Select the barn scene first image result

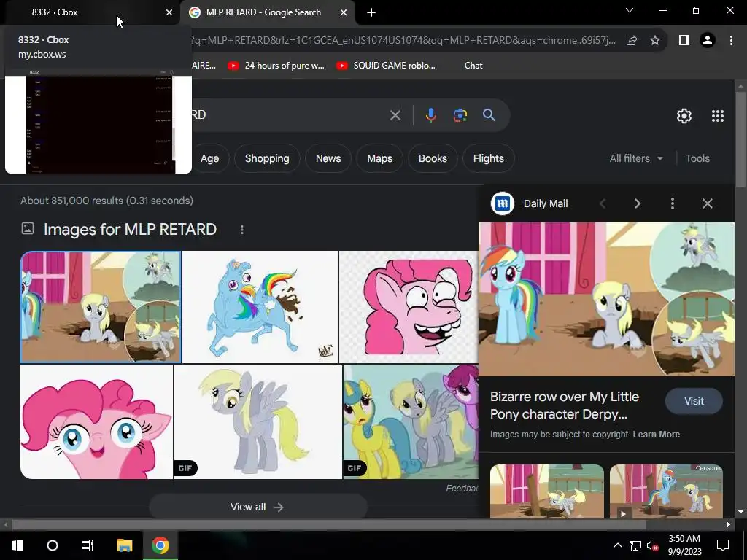(101, 307)
